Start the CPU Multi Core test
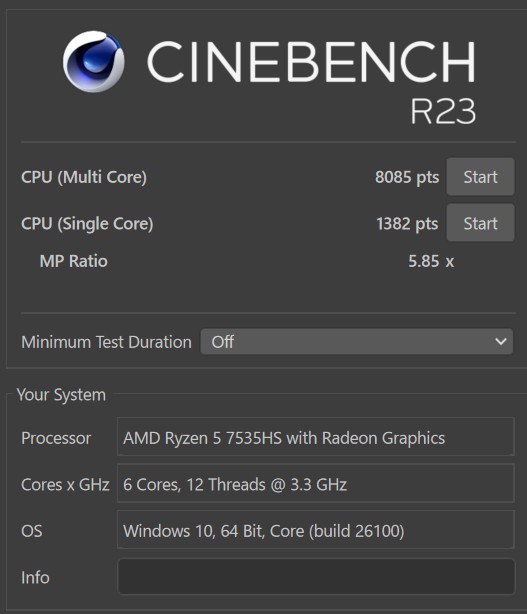527x614 pixels. tap(480, 177)
